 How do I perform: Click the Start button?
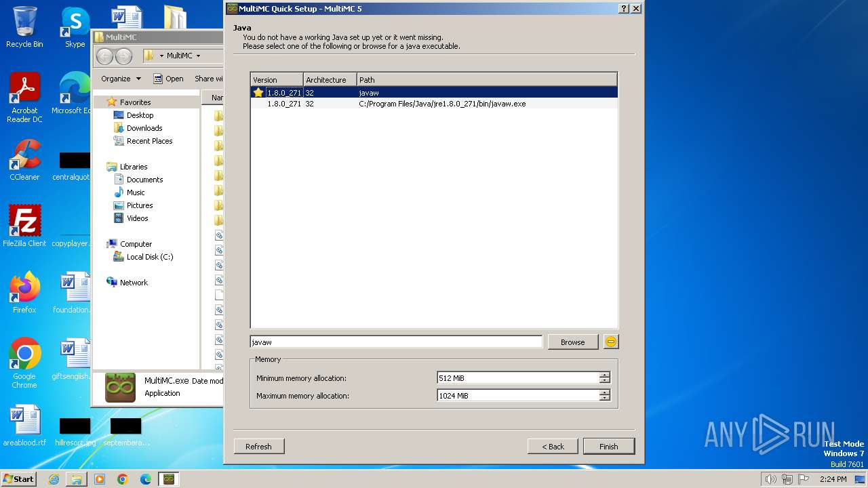(19, 479)
